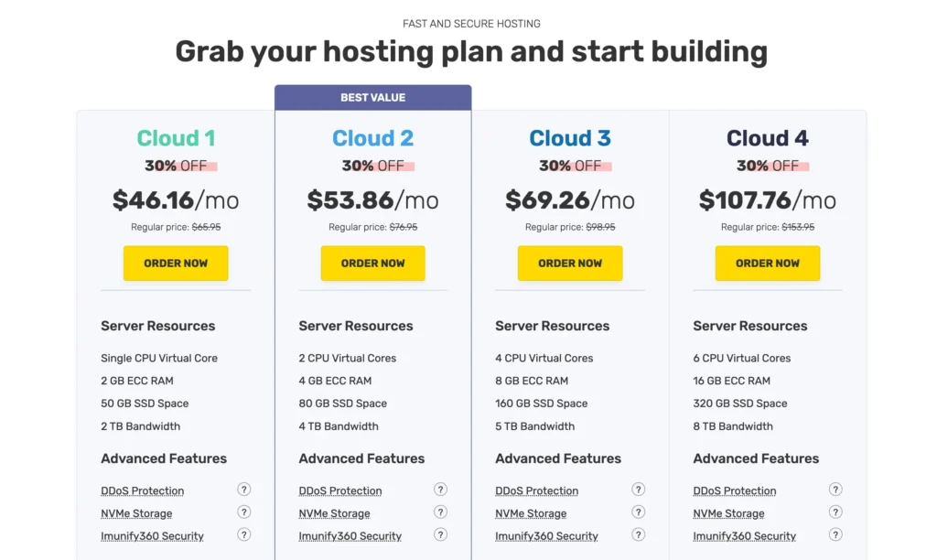This screenshot has width=937, height=560.
Task: Click the NVMe Storage help icon under Cloud 4
Action: coord(835,512)
